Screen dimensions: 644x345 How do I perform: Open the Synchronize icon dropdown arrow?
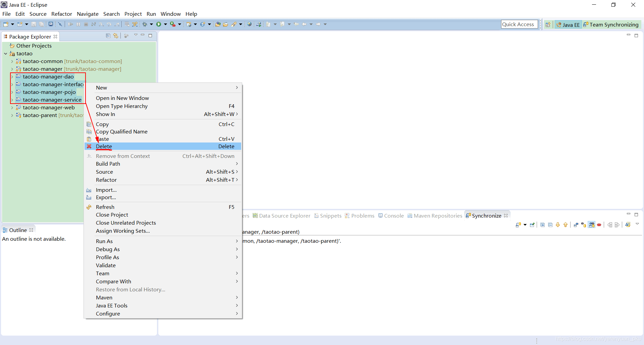click(525, 225)
